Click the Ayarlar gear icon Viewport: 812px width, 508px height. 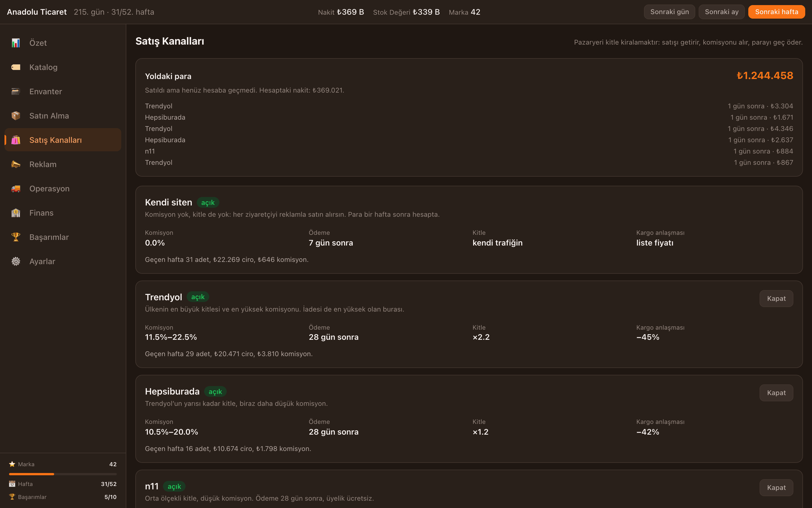point(16,261)
